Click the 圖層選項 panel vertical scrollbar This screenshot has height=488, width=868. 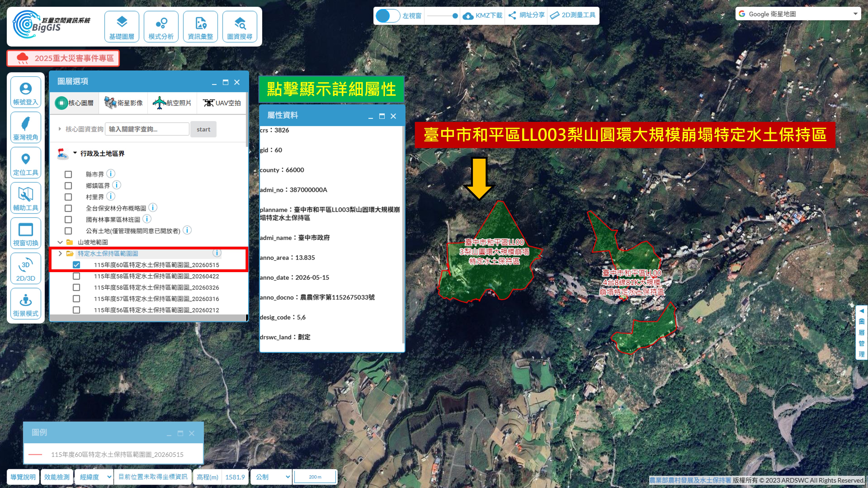coord(247,119)
